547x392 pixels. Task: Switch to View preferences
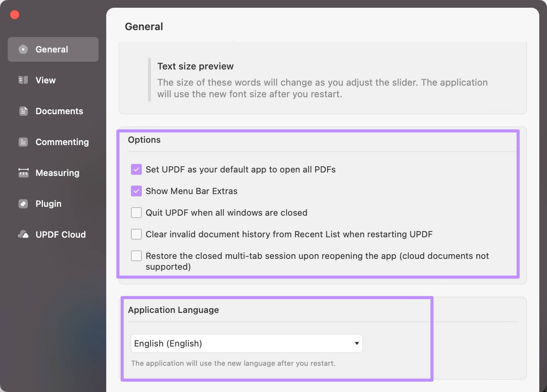point(53,80)
